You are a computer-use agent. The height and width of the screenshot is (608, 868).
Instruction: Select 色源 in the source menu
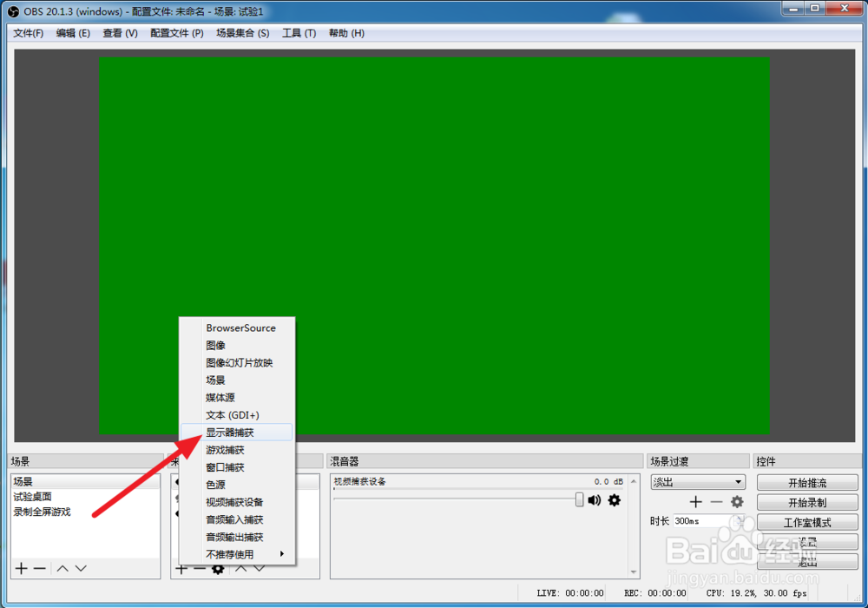[x=237, y=485]
